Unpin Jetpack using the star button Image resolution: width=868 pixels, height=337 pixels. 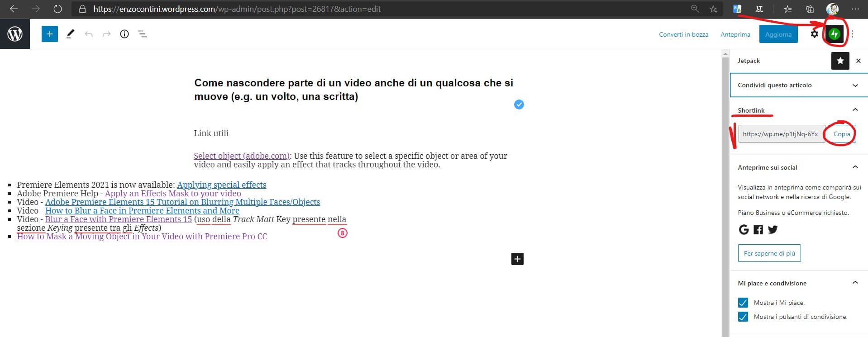tap(840, 61)
